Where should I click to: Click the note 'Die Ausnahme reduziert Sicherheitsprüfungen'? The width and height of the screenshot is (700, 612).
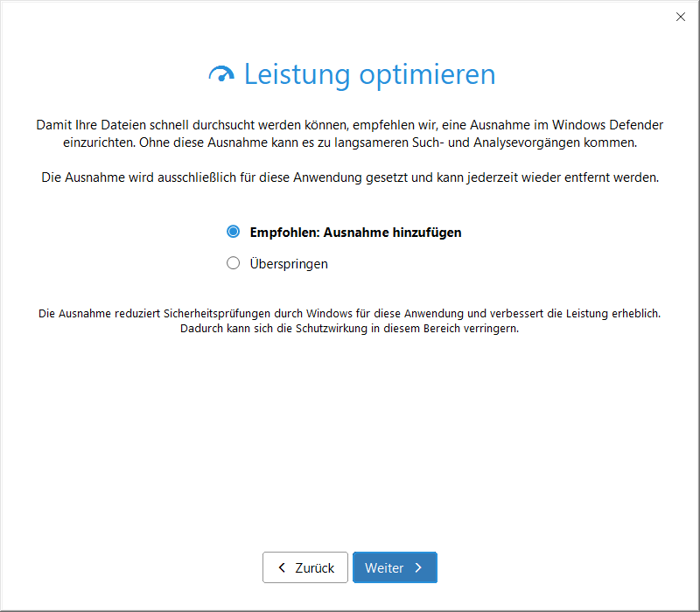349,321
